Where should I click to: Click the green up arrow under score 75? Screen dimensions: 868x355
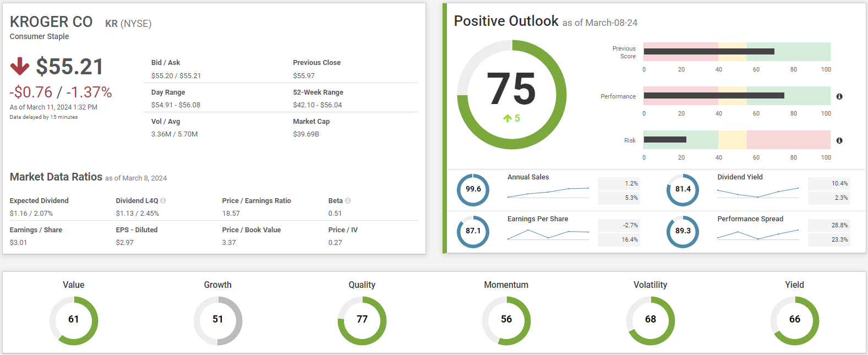tap(507, 118)
